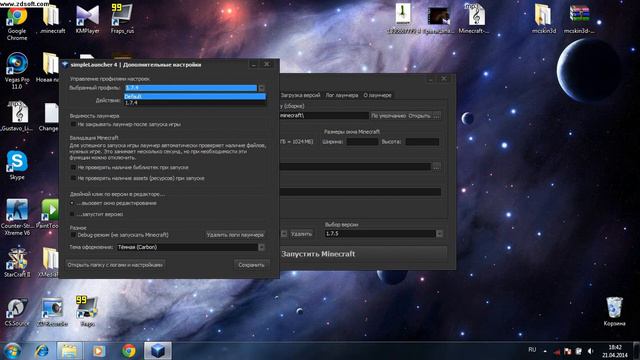Show hidden tray icons arrow
Screen dimensions: 640x360
click(545, 351)
